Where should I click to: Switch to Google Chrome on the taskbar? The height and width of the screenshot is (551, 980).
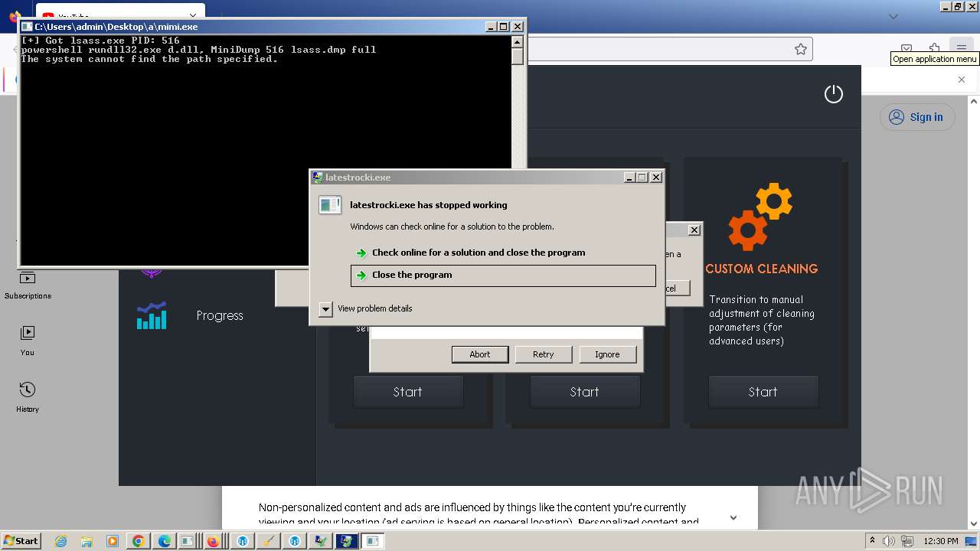(139, 541)
